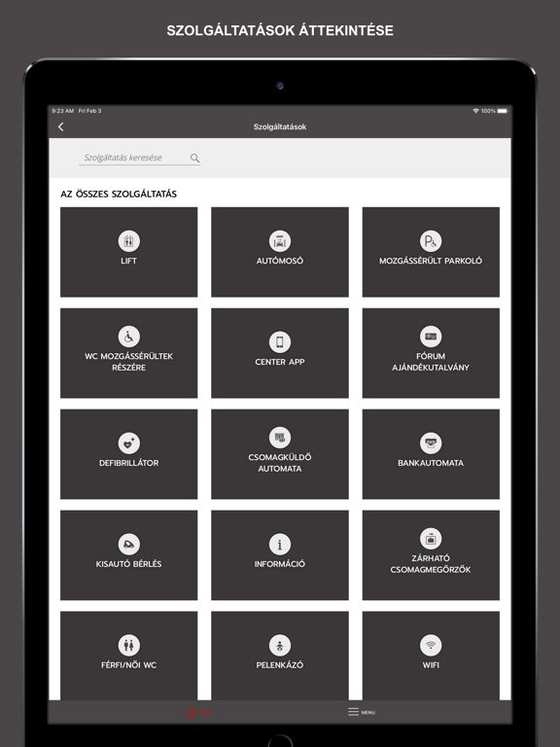Go back using the back arrow
This screenshot has width=560, height=747.
tap(60, 126)
